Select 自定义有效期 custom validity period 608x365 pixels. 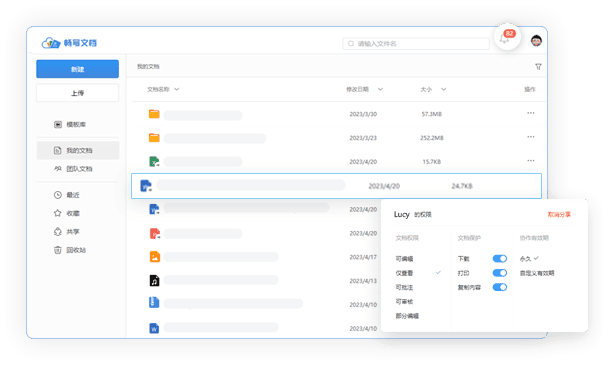coord(537,273)
